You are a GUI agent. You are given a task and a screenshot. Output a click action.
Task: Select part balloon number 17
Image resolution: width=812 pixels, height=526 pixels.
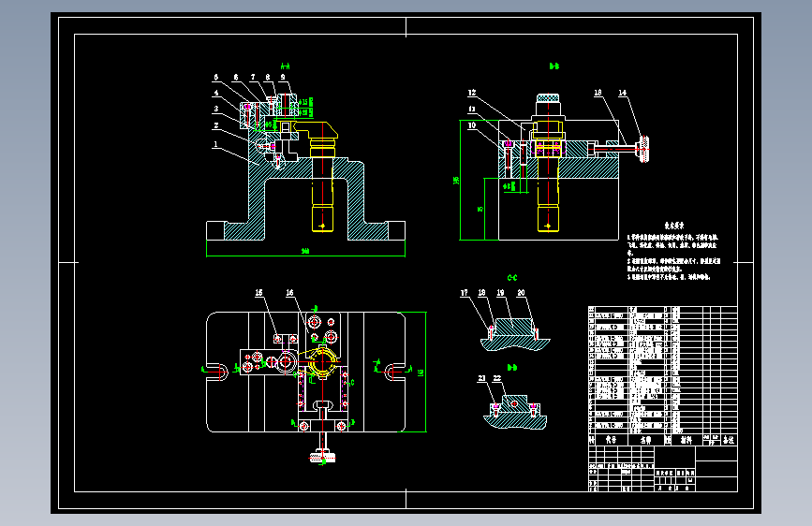(x=465, y=293)
